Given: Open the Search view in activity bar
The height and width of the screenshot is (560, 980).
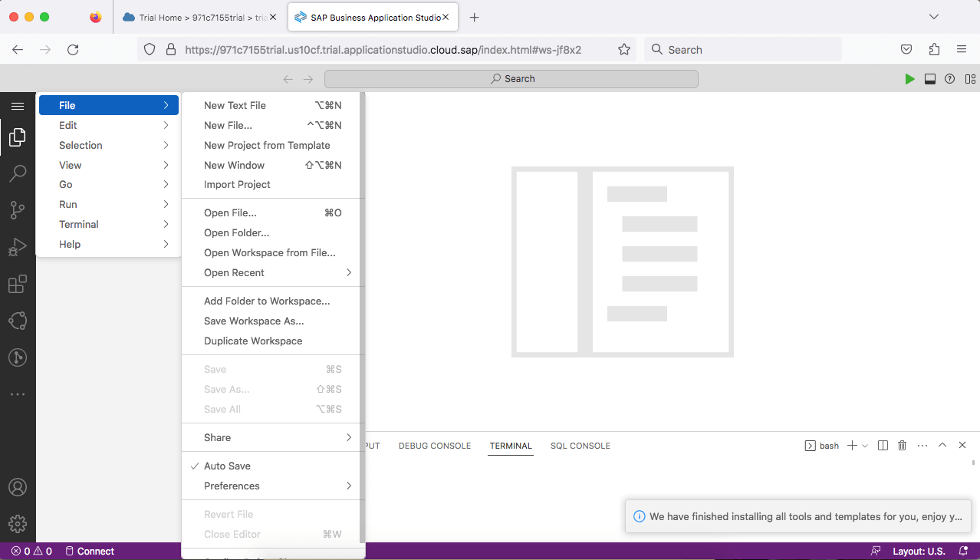Looking at the screenshot, I should pyautogui.click(x=18, y=174).
